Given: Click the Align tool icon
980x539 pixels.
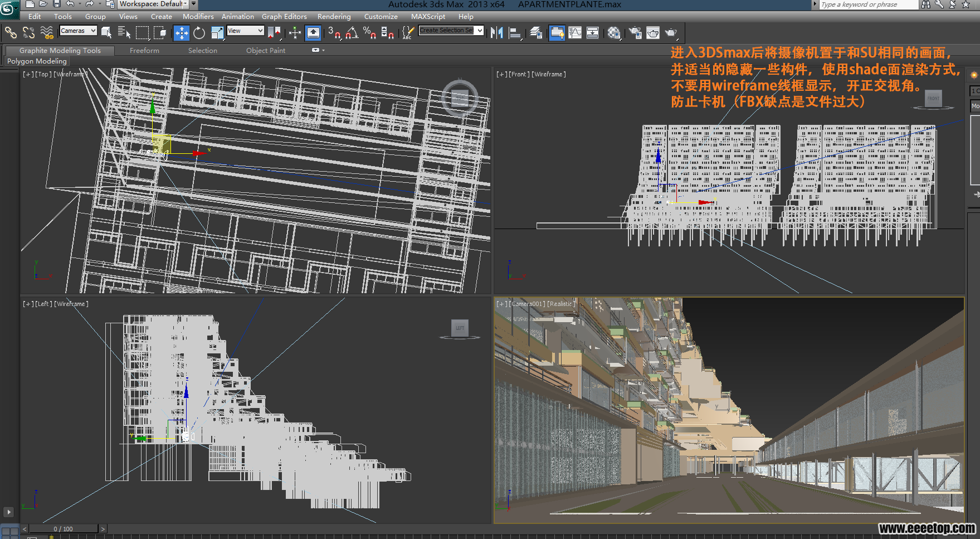Looking at the screenshot, I should click(515, 33).
